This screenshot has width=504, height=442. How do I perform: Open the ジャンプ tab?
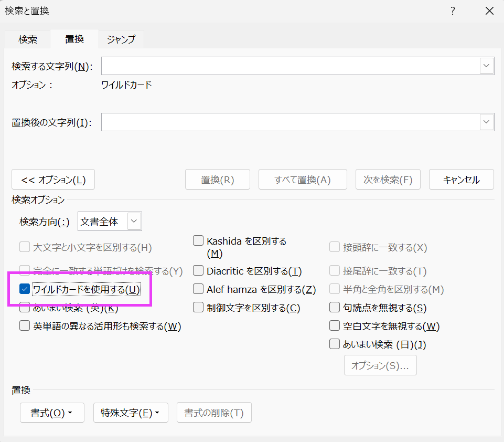click(x=121, y=39)
